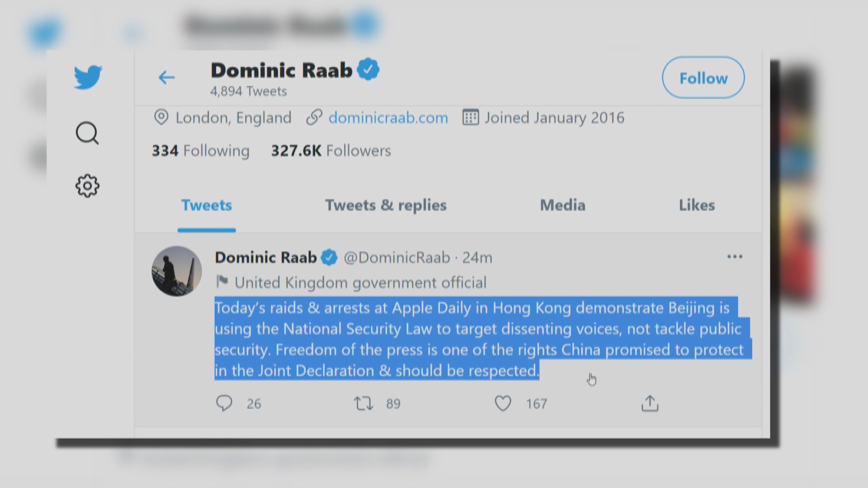Share the tweet via upload icon
The height and width of the screenshot is (488, 868).
click(650, 403)
